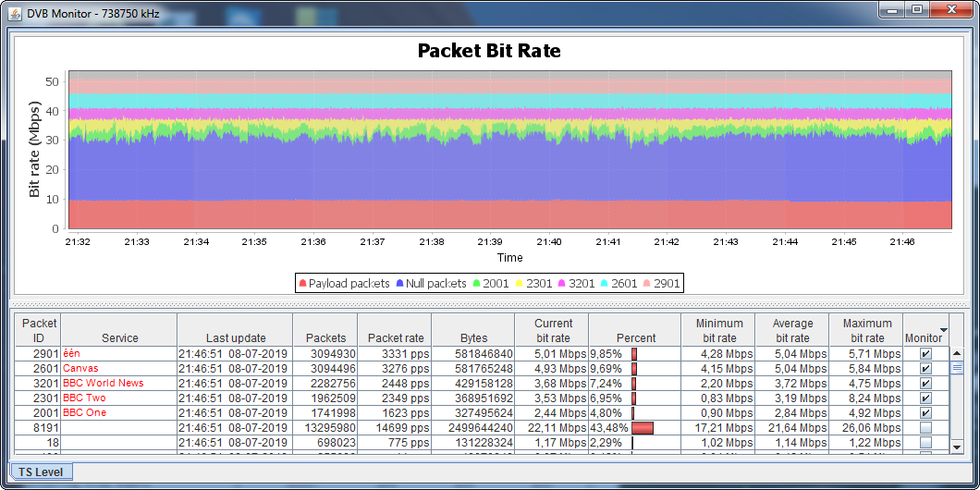Click the sort arrow in Monitor header

(943, 329)
